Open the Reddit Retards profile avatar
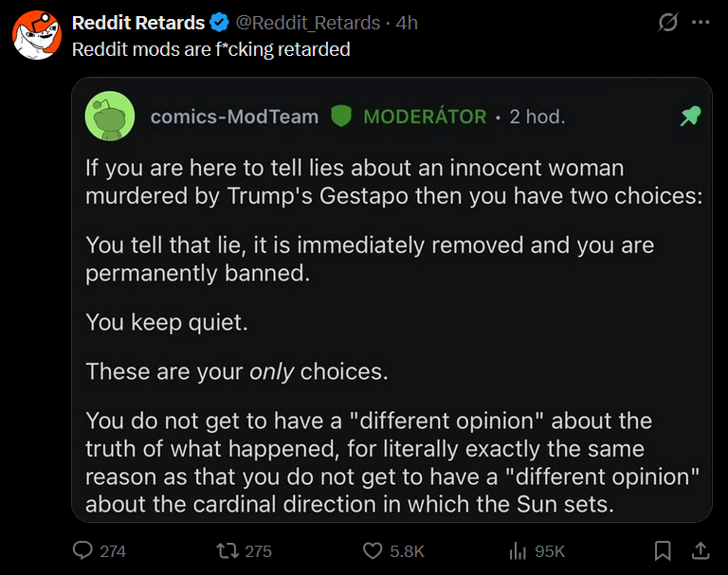728x575 pixels. click(x=37, y=35)
